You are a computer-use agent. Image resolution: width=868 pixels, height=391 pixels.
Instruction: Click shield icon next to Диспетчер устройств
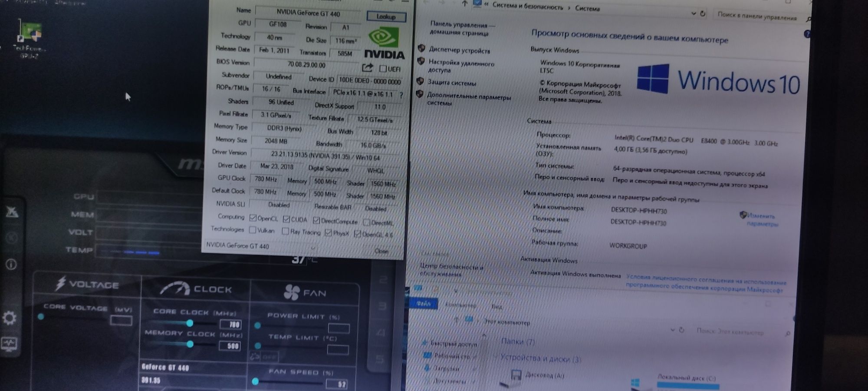click(421, 49)
